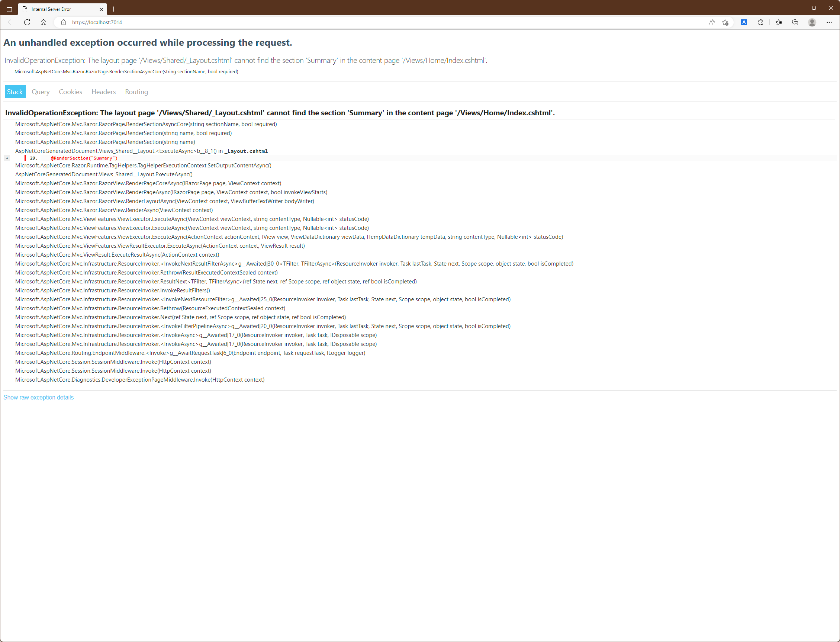Switch to the Cookies tab
Viewport: 840px width, 642px height.
70,92
